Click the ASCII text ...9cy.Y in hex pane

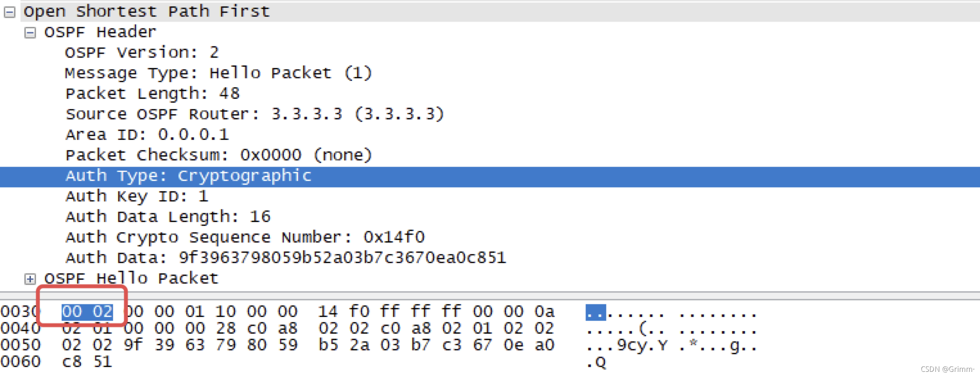point(627,345)
